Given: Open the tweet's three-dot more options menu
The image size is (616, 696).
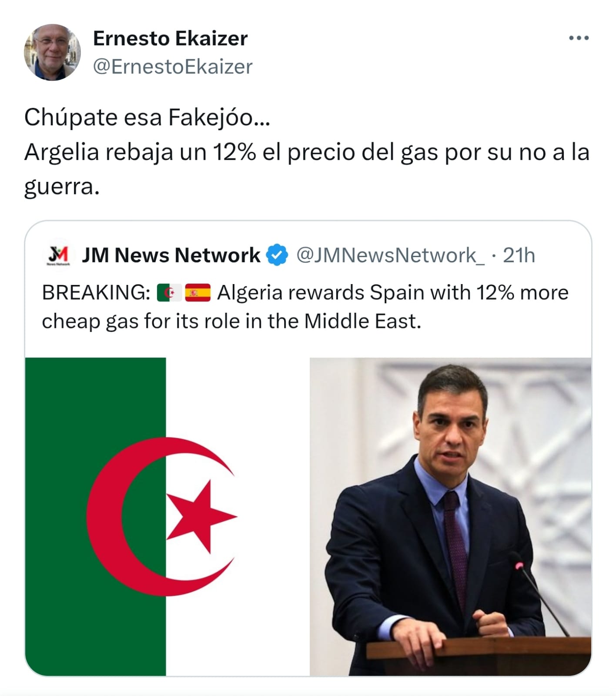Looking at the screenshot, I should click(579, 38).
